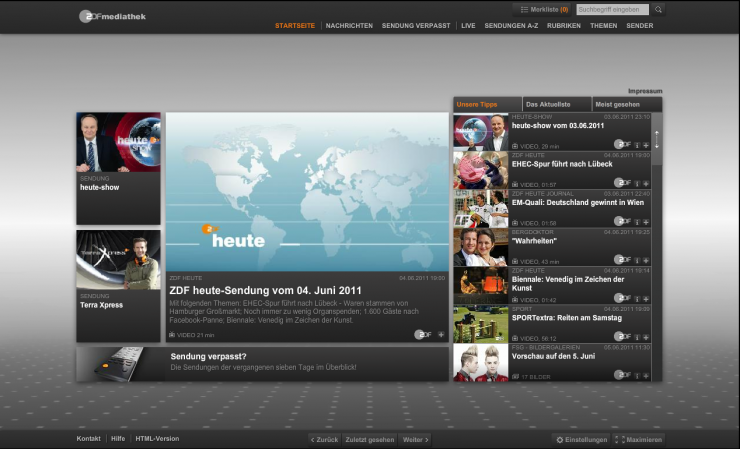Viewport: 740px width, 449px height.
Task: Show info for SPORTextra: Reiten am Samstag
Action: coord(637,337)
